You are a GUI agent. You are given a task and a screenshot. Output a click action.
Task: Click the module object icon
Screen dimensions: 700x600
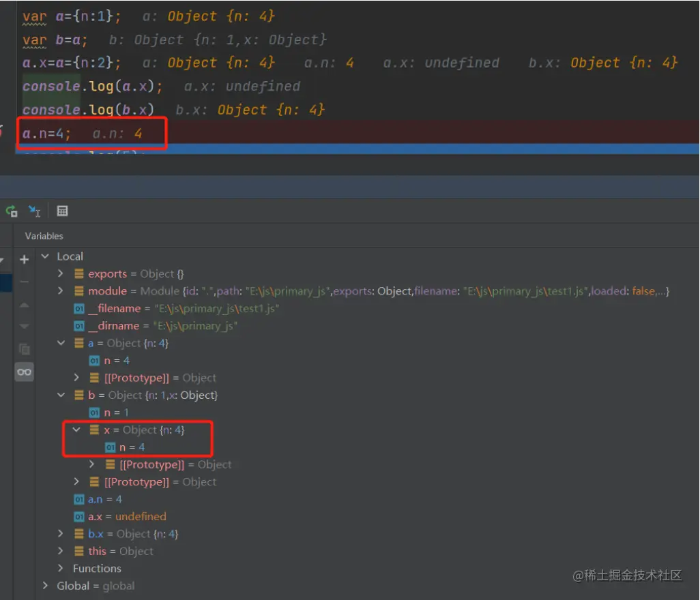79,291
